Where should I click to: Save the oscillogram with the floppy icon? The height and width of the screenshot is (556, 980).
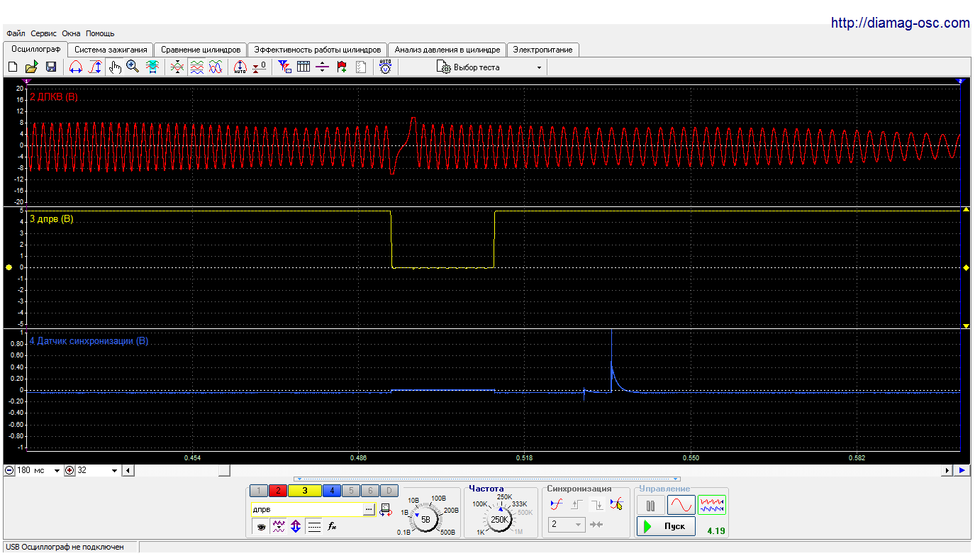(x=50, y=67)
